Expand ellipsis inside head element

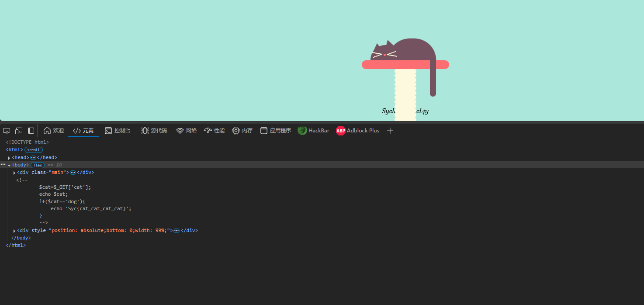[33, 158]
